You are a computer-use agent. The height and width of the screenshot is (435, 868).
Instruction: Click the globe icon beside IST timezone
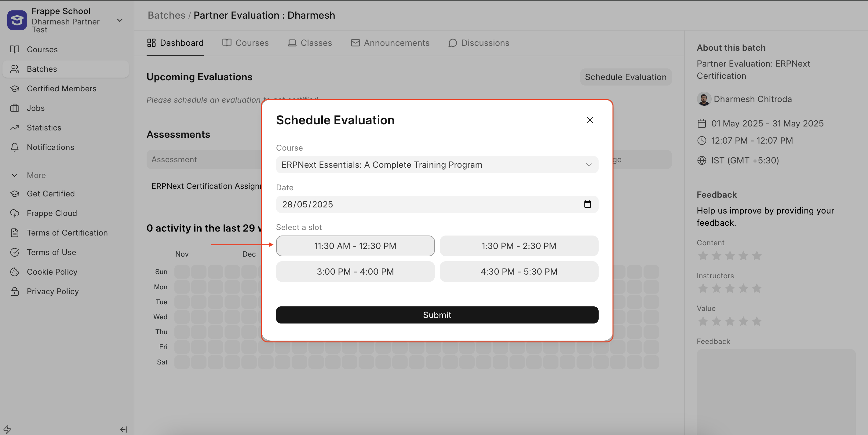[x=702, y=160]
